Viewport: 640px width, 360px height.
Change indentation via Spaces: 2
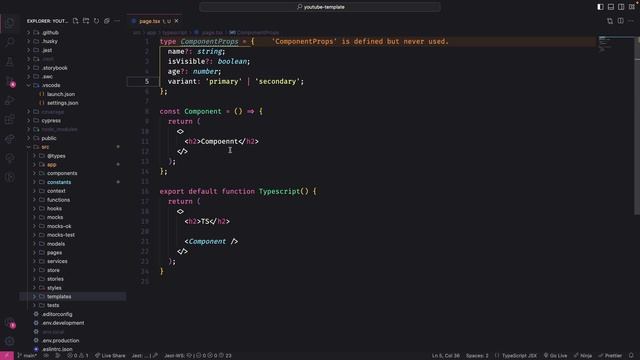(x=477, y=356)
